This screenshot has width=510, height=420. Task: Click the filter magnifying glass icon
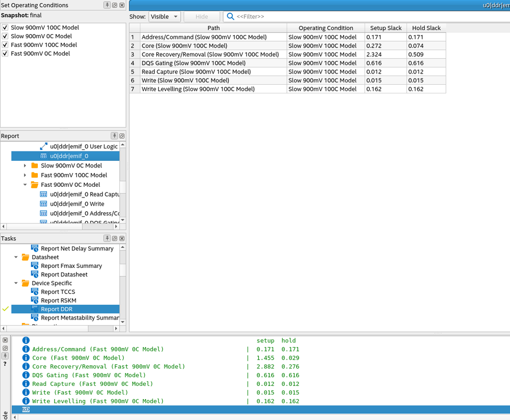point(230,17)
